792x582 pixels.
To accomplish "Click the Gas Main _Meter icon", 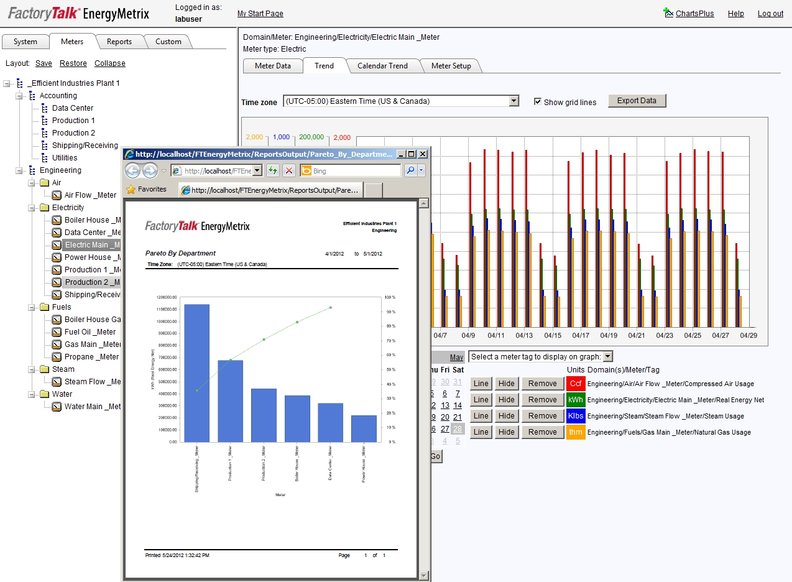I will [x=57, y=345].
